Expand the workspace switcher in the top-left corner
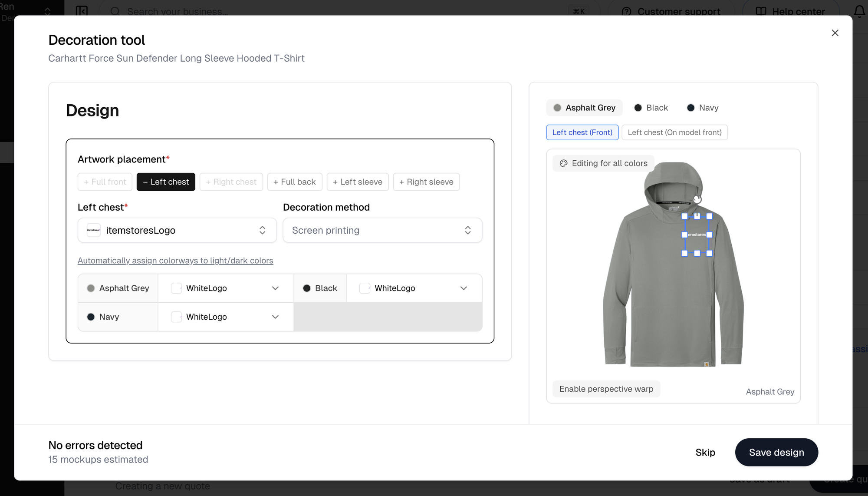868x496 pixels. (x=47, y=11)
